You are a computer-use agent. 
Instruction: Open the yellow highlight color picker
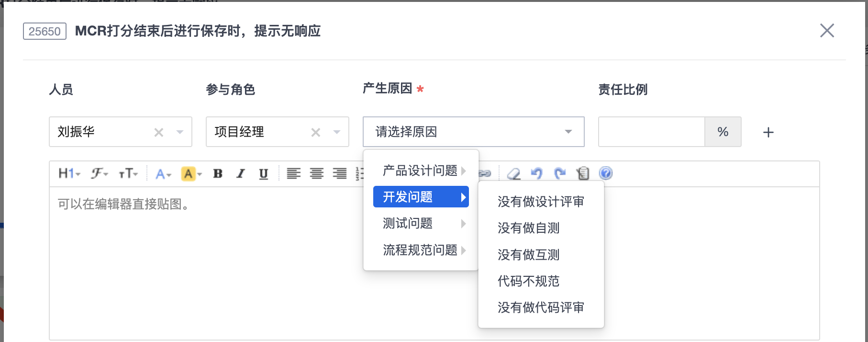191,174
